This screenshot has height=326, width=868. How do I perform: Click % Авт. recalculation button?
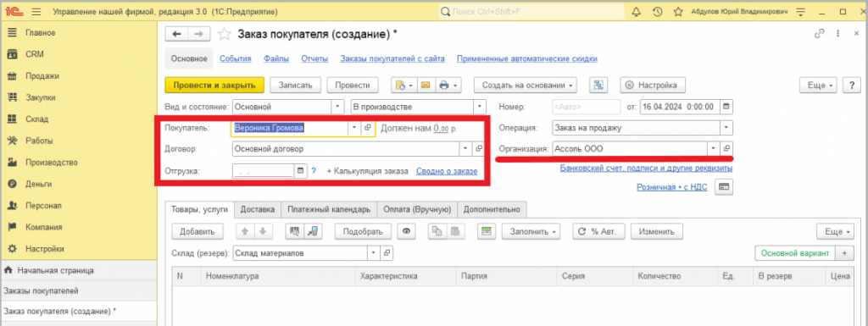point(598,231)
